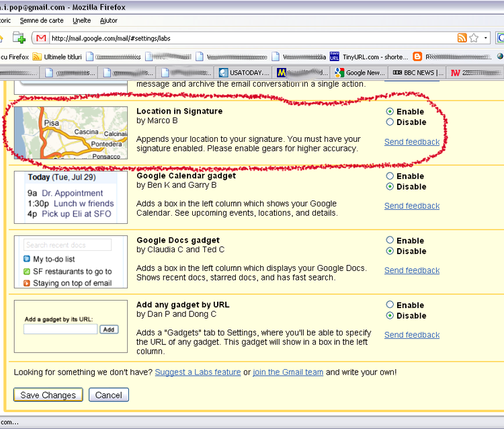Switch to the BBC NEWS tab

tap(418, 73)
